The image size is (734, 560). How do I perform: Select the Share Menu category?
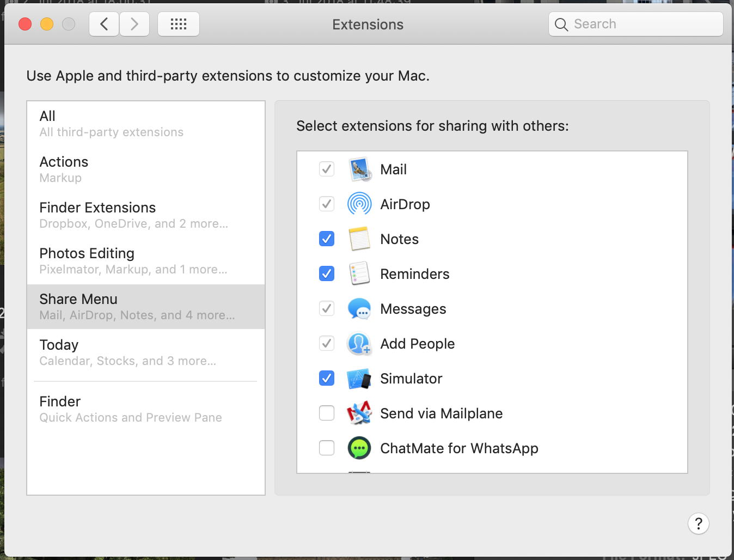pos(146,307)
